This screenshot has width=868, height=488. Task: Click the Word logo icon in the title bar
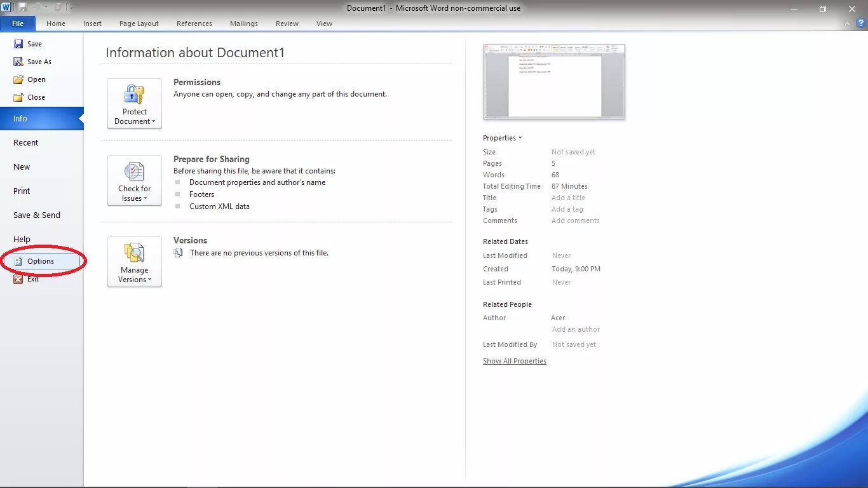click(7, 8)
